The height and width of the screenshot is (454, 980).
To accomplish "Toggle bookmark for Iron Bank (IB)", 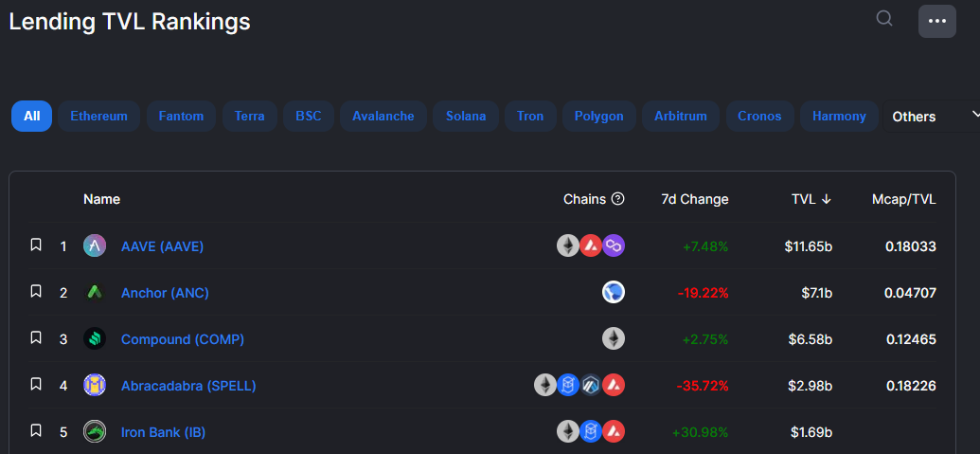I will click(36, 430).
